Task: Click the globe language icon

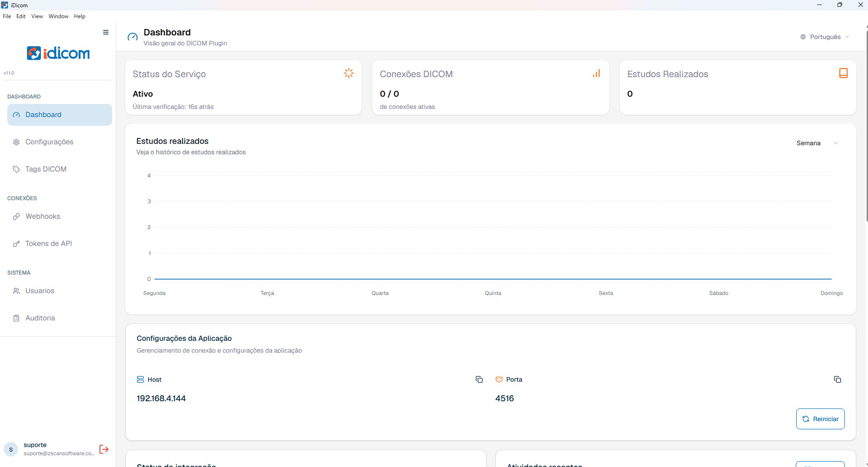Action: (803, 37)
